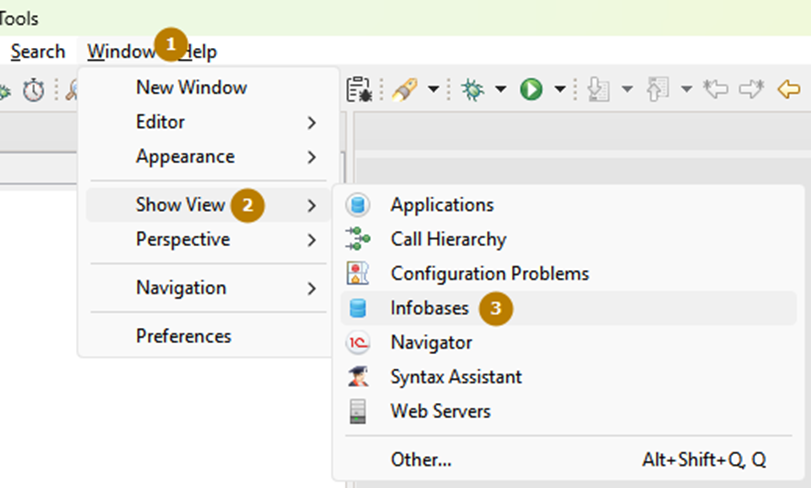Image resolution: width=811 pixels, height=488 pixels.
Task: Click the yellow Back arrow icon
Action: (x=789, y=90)
